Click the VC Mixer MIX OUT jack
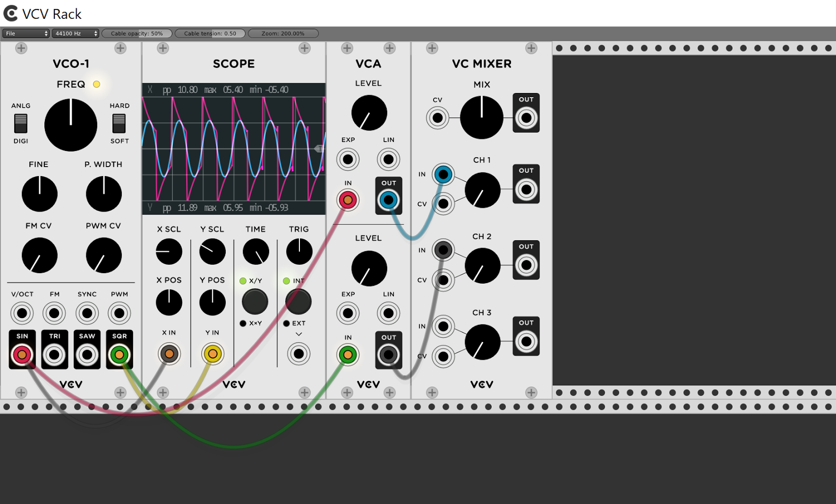This screenshot has width=836, height=504. click(x=526, y=118)
